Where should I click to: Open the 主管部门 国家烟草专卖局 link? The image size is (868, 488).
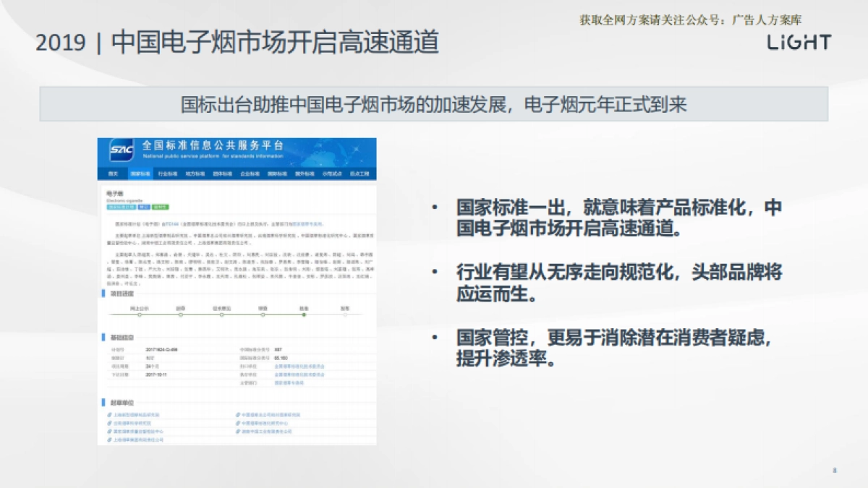[x=289, y=383]
